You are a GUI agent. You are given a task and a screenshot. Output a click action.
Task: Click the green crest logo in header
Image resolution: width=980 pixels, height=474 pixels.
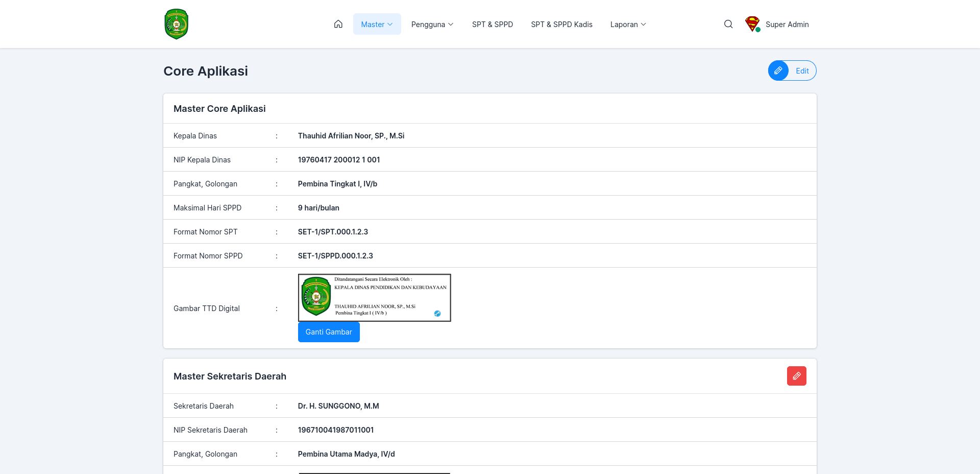pyautogui.click(x=177, y=24)
